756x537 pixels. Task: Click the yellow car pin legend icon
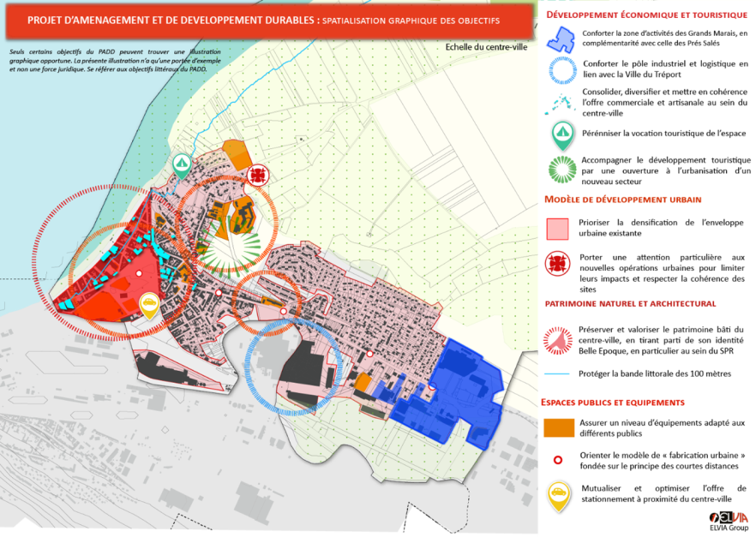pyautogui.click(x=560, y=495)
